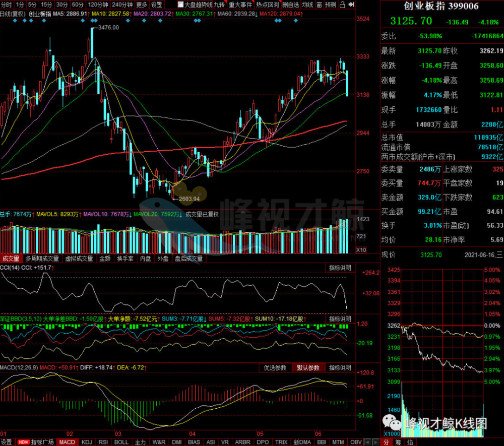
Task: Open the 成交量已复权 volume option
Action: 202,214
